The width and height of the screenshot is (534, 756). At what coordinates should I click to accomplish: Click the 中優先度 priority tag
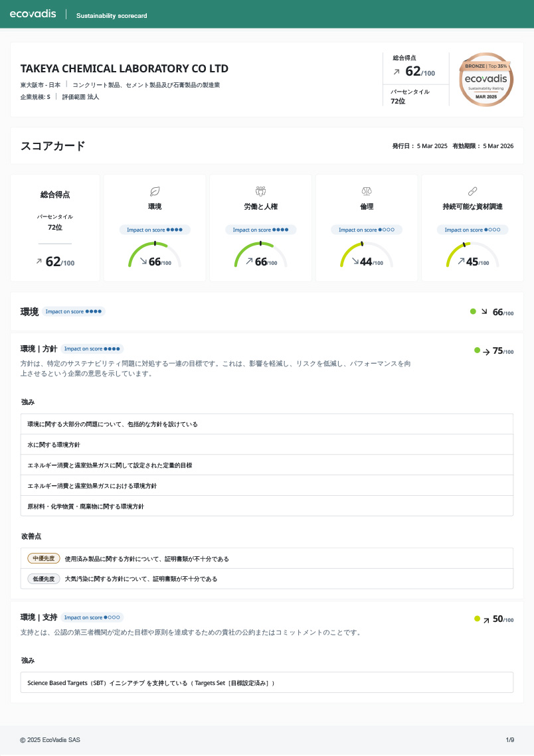pos(43,558)
